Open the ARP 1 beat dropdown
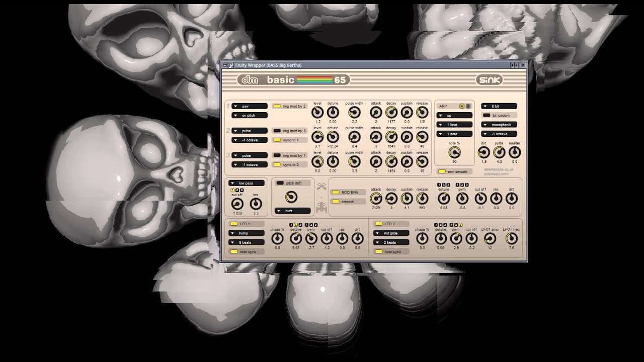 (x=454, y=124)
